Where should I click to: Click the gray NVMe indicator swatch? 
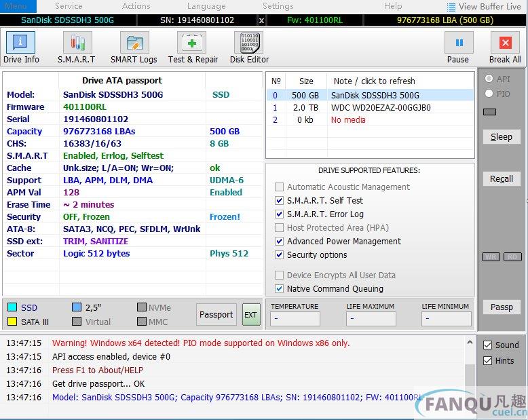142,307
